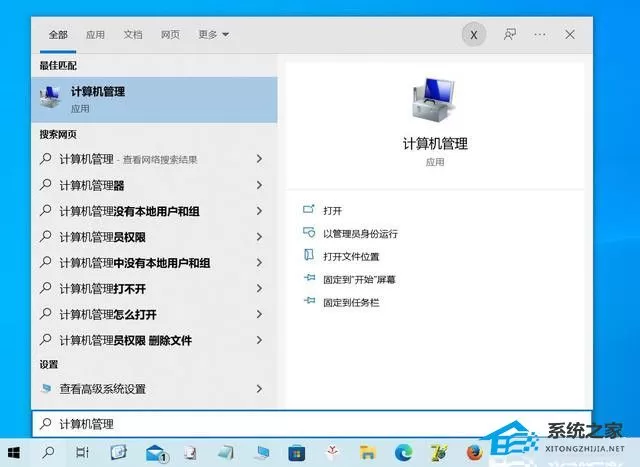This screenshot has width=640, height=467.
Task: Expand chevron for 计算机管理打不开 suggestion
Action: point(259,289)
